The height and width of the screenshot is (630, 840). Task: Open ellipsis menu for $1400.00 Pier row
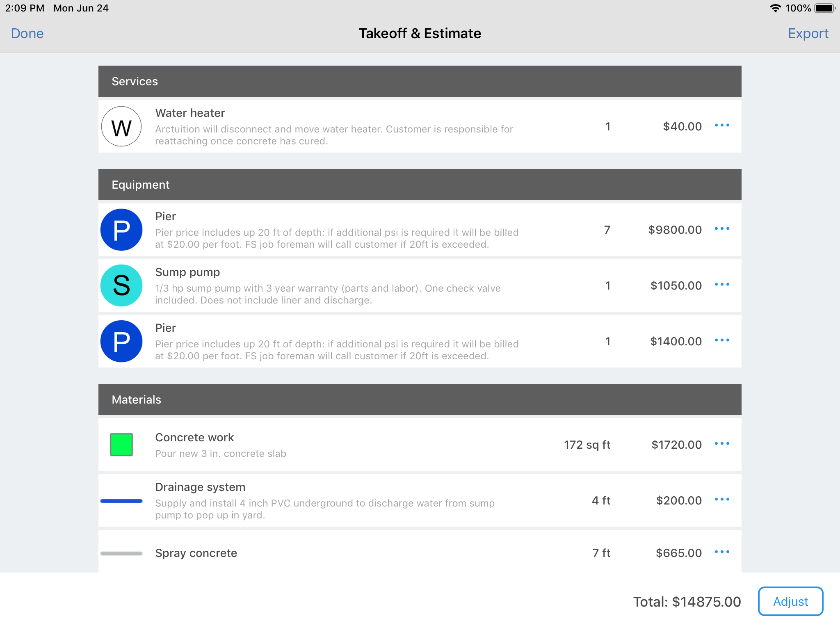pyautogui.click(x=722, y=340)
